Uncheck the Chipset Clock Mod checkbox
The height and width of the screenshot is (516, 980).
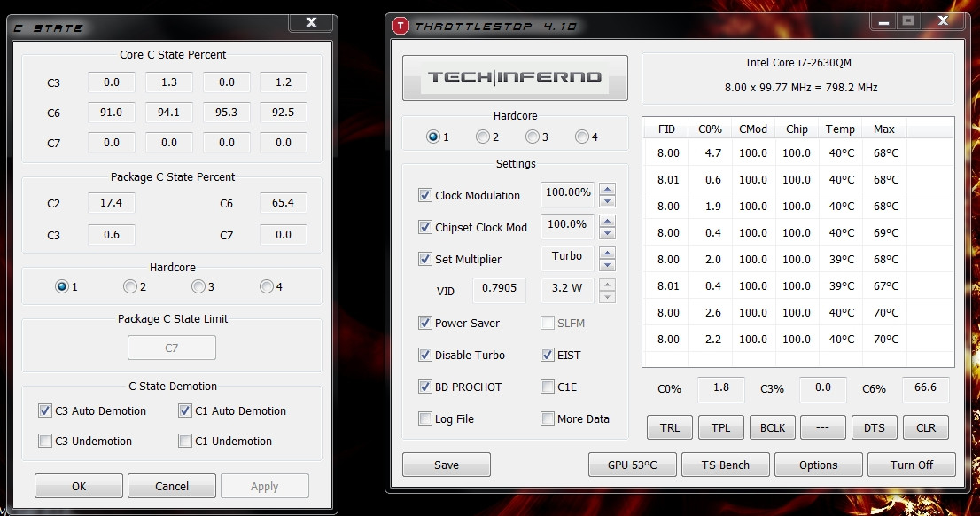pyautogui.click(x=425, y=227)
